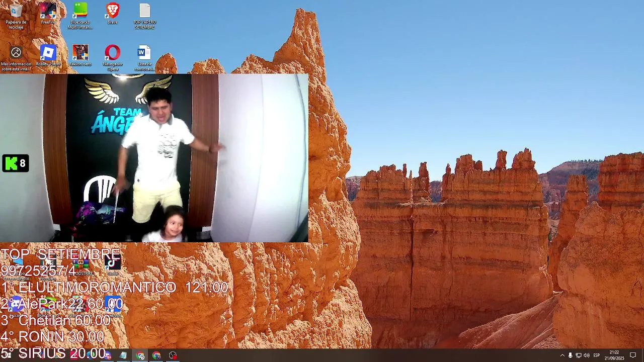
Task: Open the Papelera de reciclaje desktop icon
Action: pyautogui.click(x=16, y=16)
